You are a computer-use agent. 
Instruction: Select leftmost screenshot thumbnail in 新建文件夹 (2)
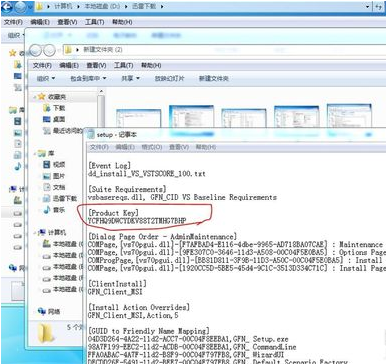coord(138,119)
